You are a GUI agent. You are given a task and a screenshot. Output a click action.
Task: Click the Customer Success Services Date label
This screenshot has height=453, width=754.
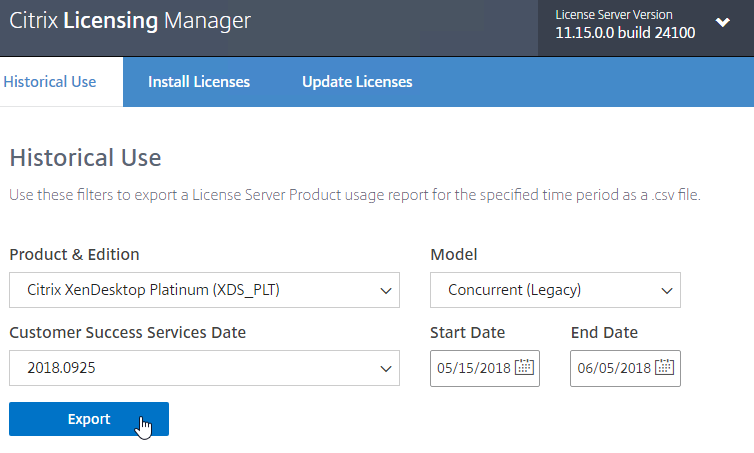[x=127, y=332]
